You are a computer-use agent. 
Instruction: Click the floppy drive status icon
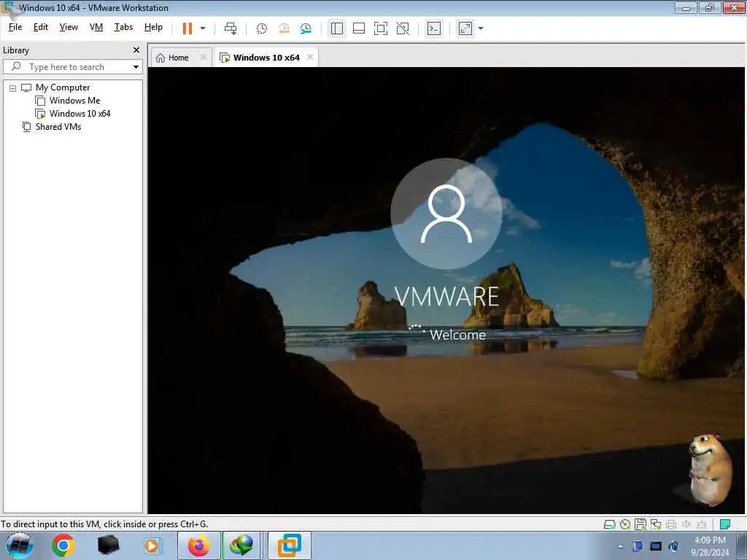coord(640,524)
